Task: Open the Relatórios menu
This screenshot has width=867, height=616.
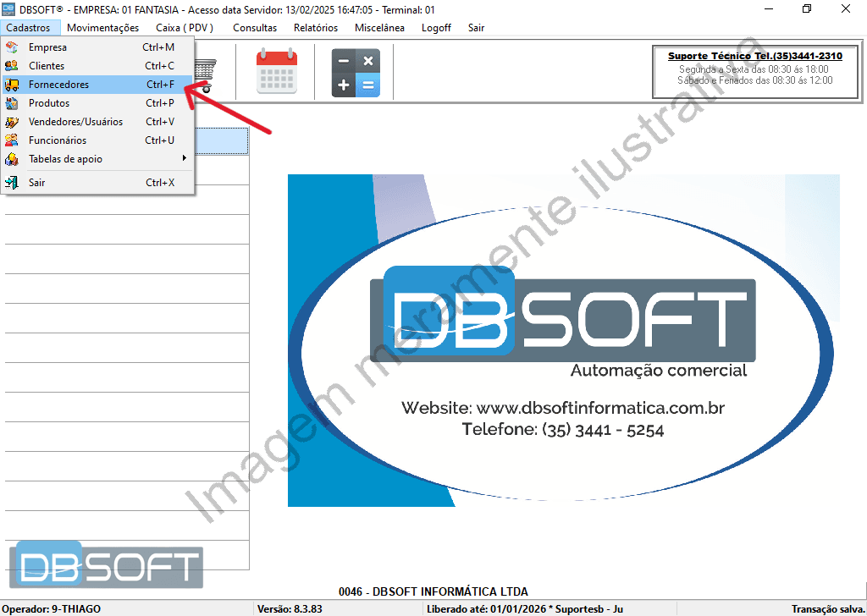Action: pyautogui.click(x=316, y=28)
